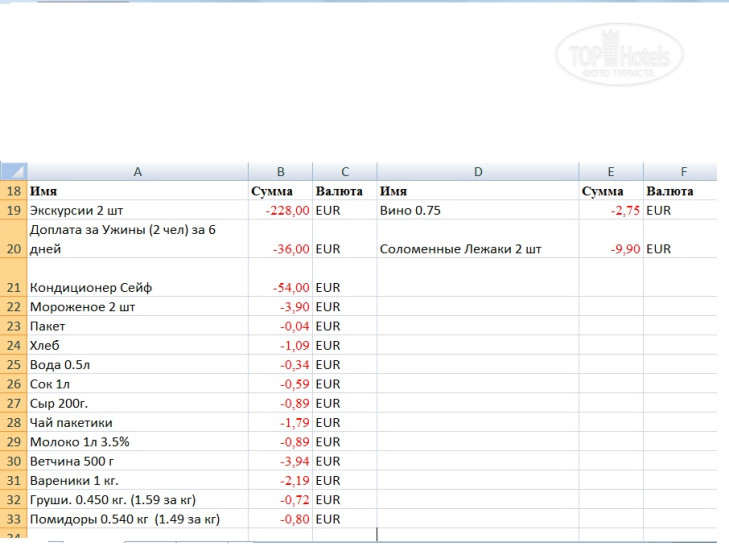The height and width of the screenshot is (550, 729).
Task: Select the -54,00 amount cell
Action: [280, 287]
